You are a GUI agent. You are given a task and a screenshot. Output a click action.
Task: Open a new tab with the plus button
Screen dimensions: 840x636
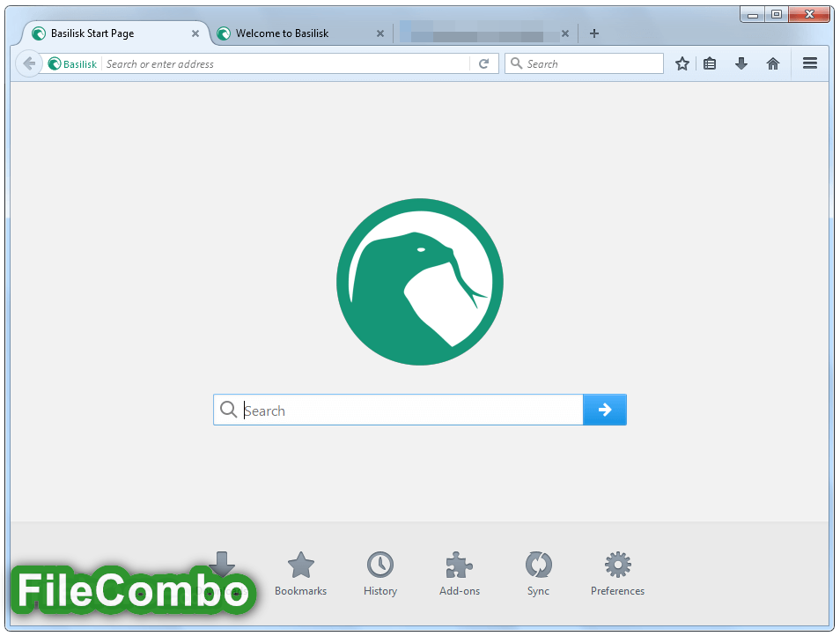[x=594, y=33]
